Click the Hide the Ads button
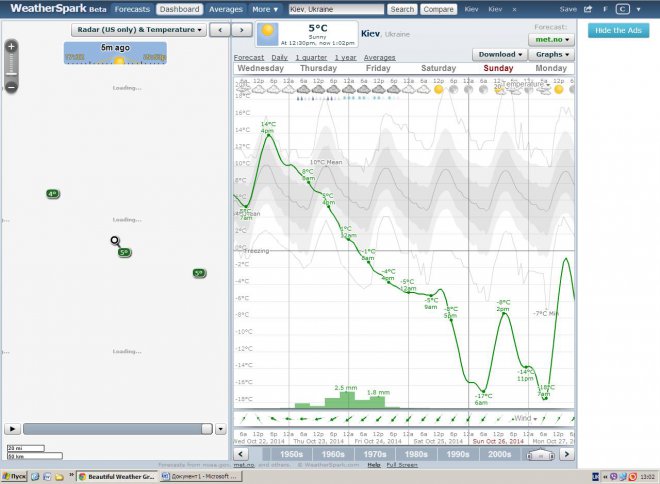The image size is (660, 484). [x=618, y=30]
